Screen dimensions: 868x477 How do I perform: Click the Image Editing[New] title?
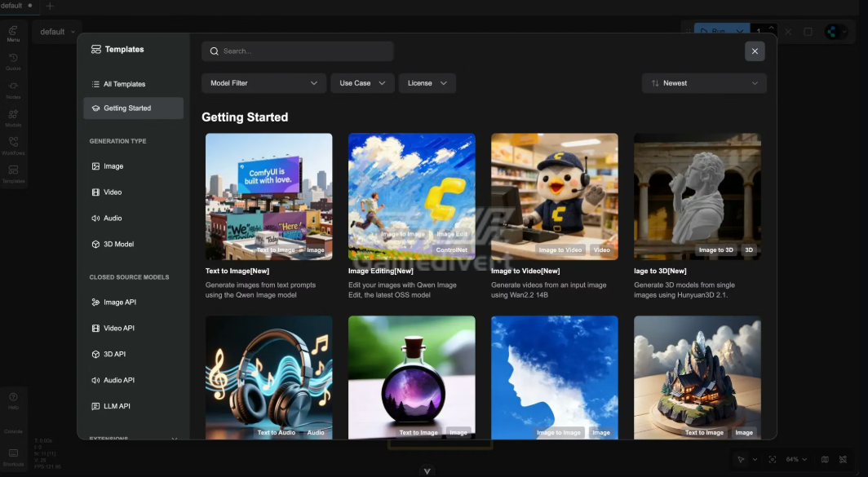(380, 272)
